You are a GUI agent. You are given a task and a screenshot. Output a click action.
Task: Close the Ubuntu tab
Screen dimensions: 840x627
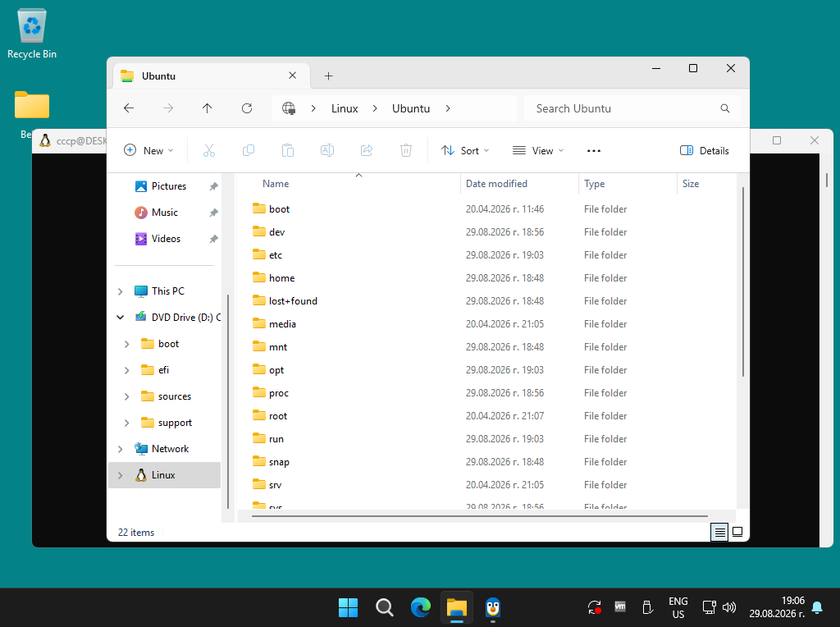pos(293,76)
